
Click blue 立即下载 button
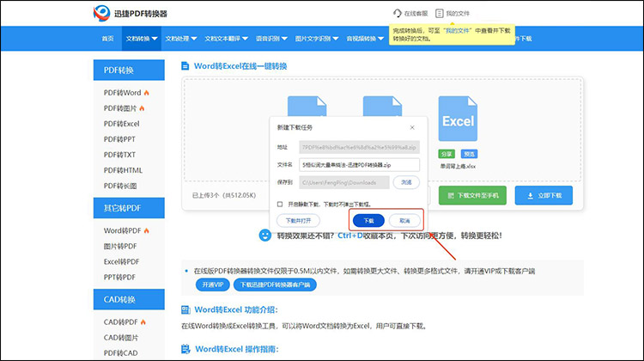[544, 195]
